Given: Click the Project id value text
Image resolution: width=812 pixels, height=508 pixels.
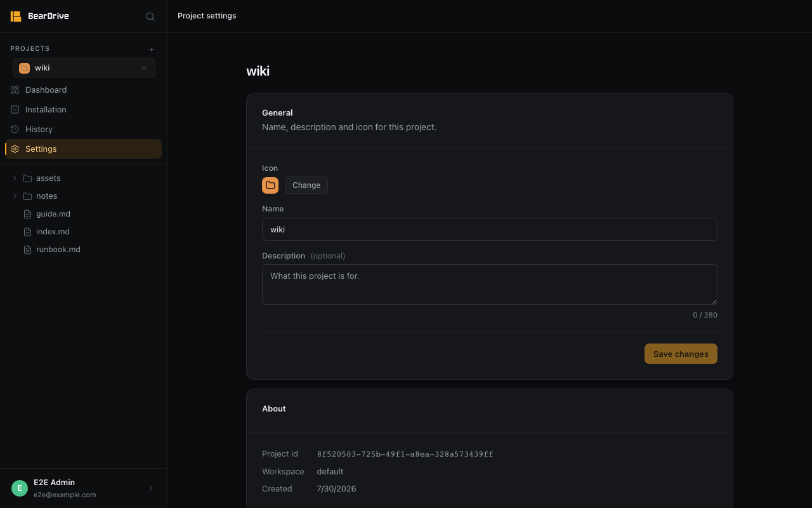Looking at the screenshot, I should tap(405, 454).
